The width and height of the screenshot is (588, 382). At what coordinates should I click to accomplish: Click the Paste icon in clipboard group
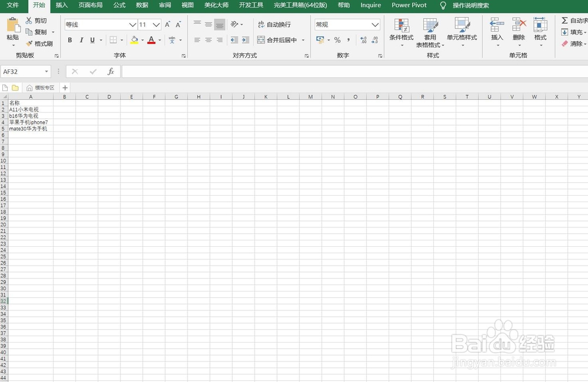click(13, 25)
